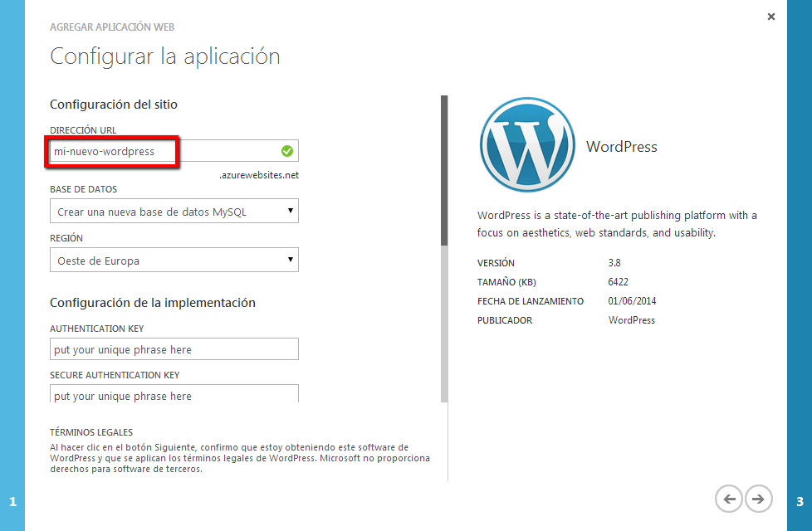
Task: Click the TÉRMINOS LEGALES heading
Action: click(91, 432)
